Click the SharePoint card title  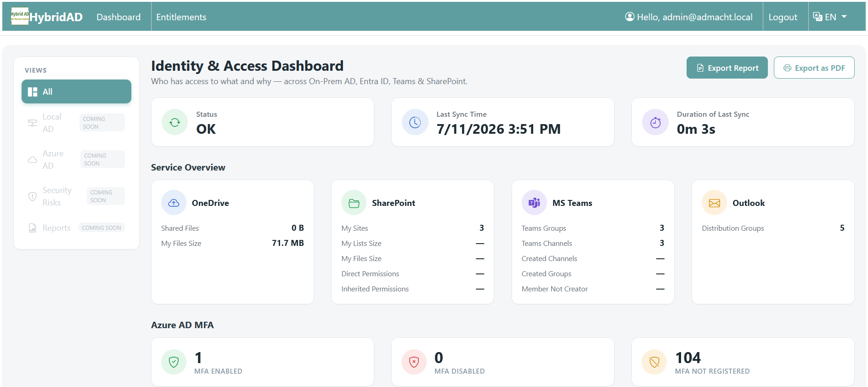click(x=394, y=203)
